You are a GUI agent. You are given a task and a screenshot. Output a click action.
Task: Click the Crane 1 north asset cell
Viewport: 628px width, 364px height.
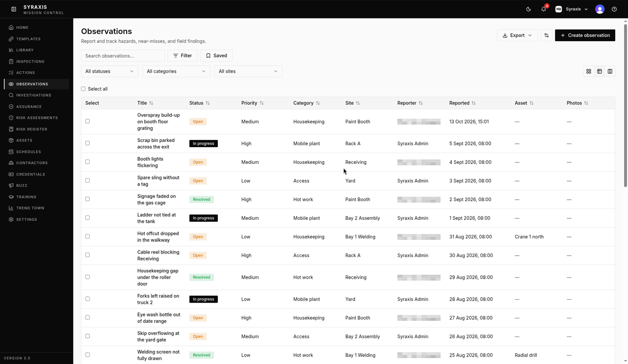point(529,236)
